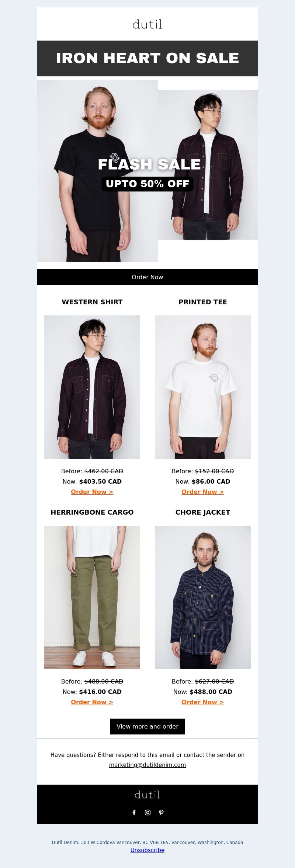Screen dimensions: 295x868
Task: Open the Western Shirt product photo
Action: tap(92, 387)
